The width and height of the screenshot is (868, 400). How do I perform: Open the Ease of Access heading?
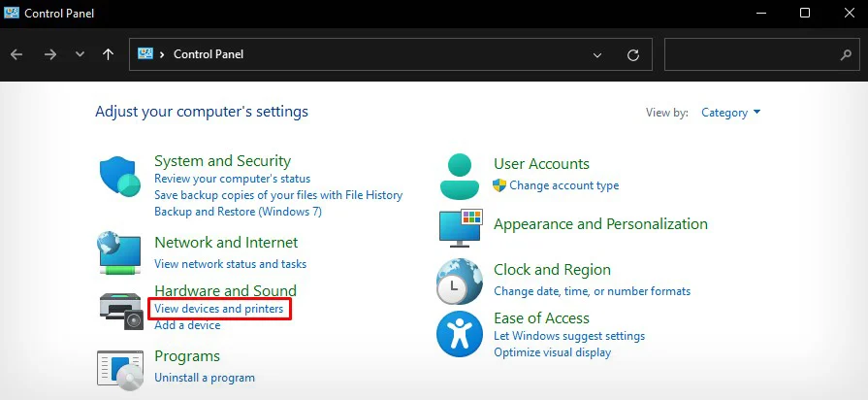coord(541,318)
